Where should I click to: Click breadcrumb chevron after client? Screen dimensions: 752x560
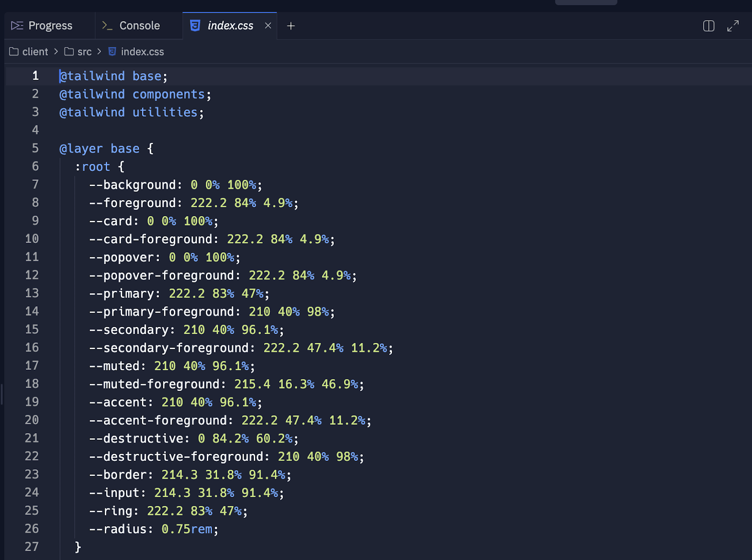coord(56,52)
